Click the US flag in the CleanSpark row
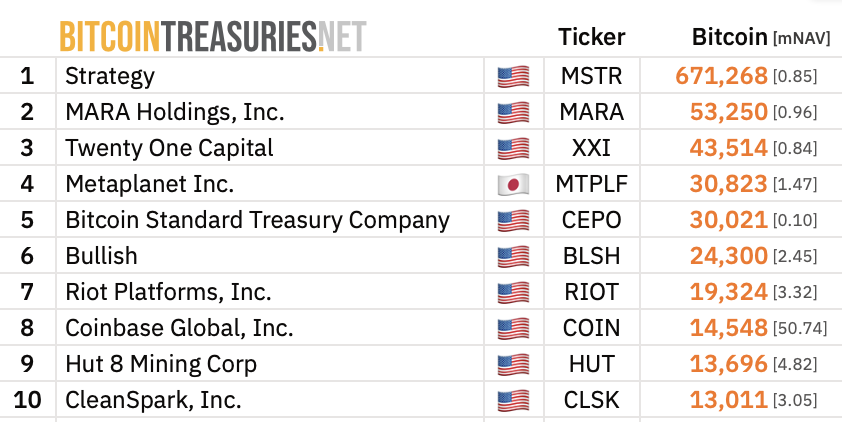The image size is (842, 422). [513, 400]
